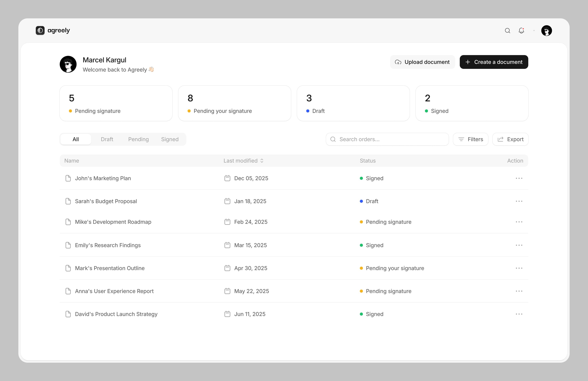
Task: Open actions menu for Mike's Development Roadmap
Action: coord(519,222)
